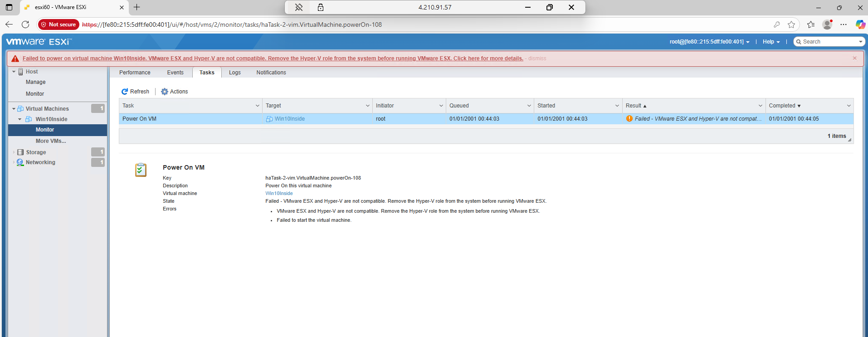This screenshot has height=337, width=868.
Task: Open a new browser tab
Action: 137,7
